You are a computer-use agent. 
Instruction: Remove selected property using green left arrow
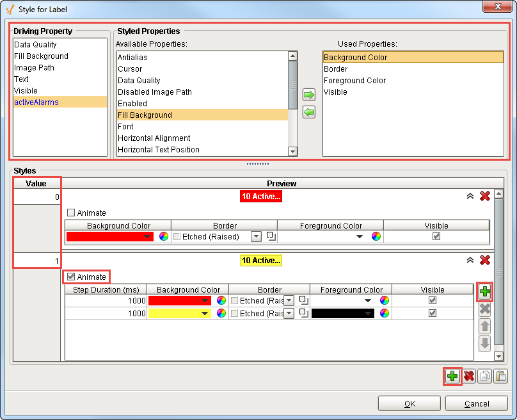[309, 112]
